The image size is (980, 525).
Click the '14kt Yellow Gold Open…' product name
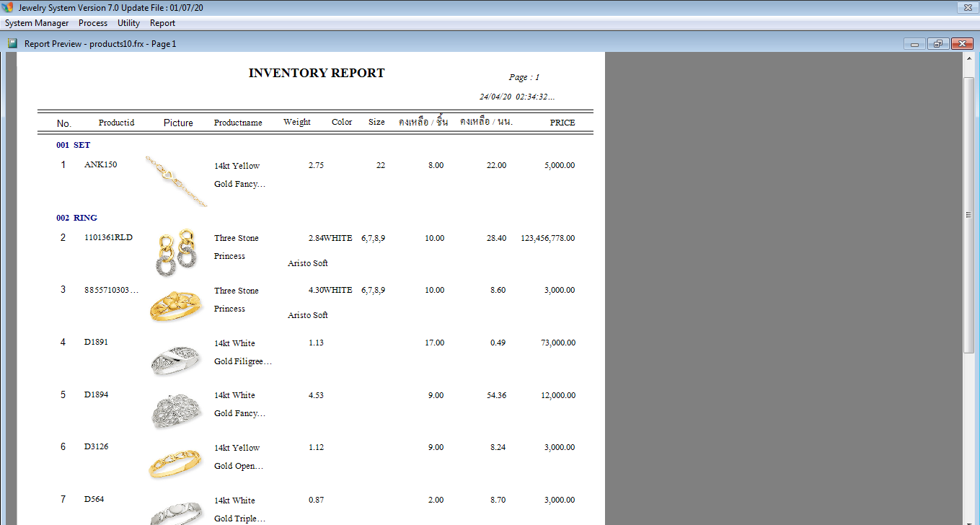click(238, 456)
